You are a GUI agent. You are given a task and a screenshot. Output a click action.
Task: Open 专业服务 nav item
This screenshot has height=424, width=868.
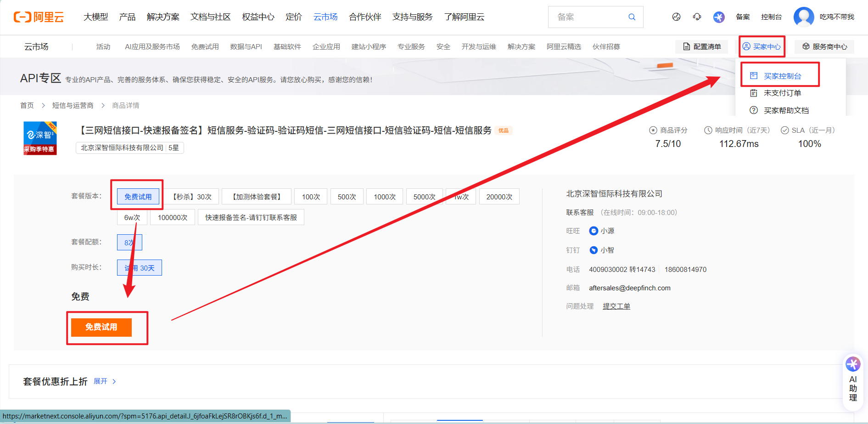[411, 46]
